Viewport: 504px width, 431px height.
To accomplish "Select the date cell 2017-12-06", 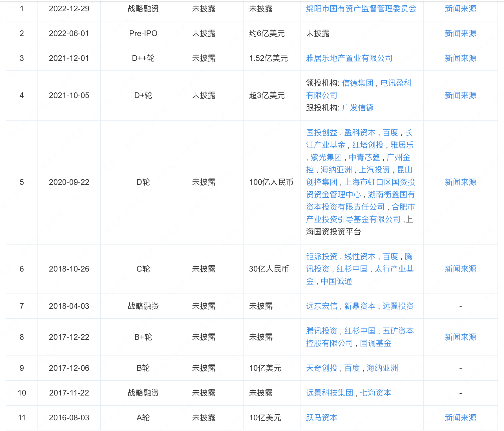I will tap(69, 368).
